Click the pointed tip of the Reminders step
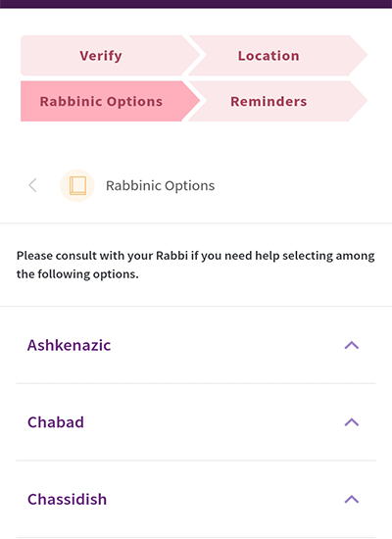This screenshot has height=539, width=392. point(361,101)
